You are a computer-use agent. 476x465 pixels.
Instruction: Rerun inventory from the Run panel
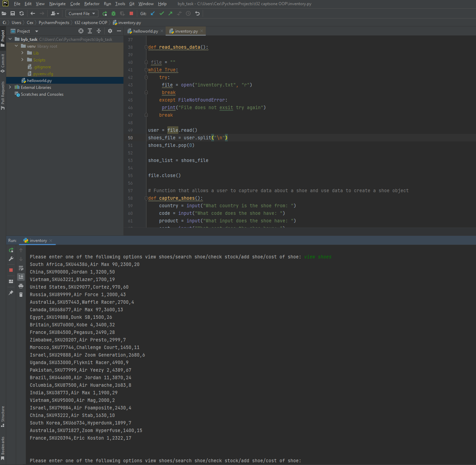point(11,250)
